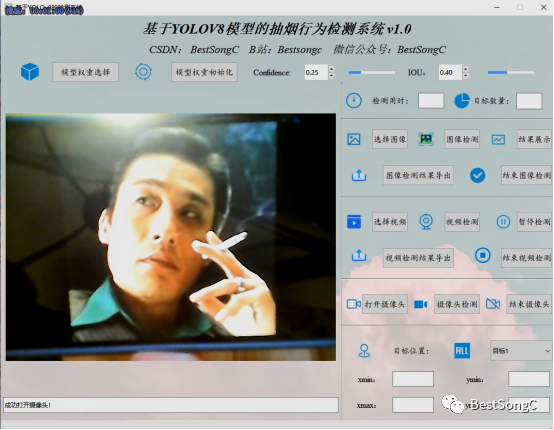Click the ymin coordinate field

tap(529, 379)
